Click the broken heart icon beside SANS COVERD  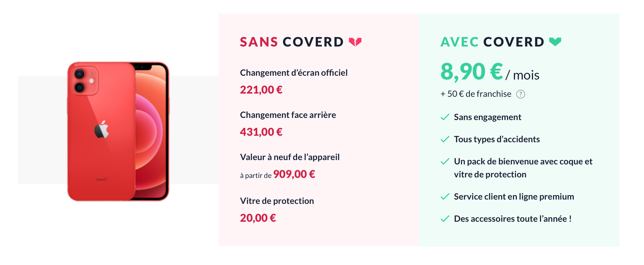click(355, 42)
